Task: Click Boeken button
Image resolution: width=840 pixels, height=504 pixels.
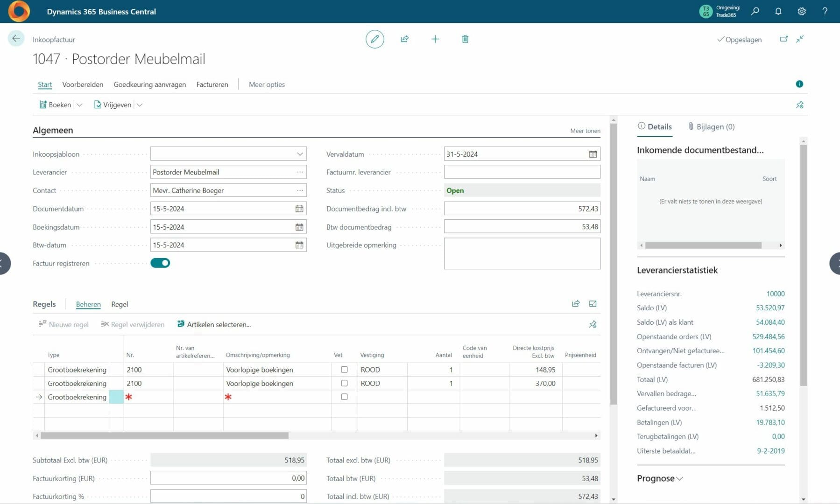Action: coord(55,105)
